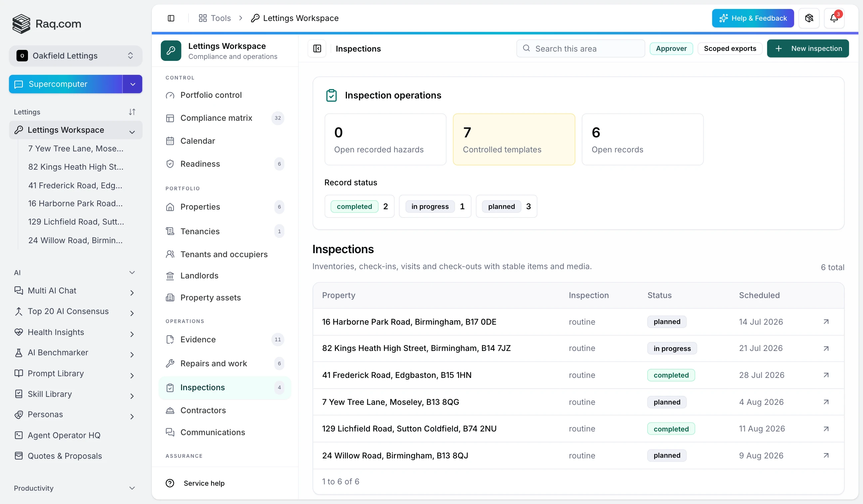Open Evidence section
The height and width of the screenshot is (504, 863).
225,339
